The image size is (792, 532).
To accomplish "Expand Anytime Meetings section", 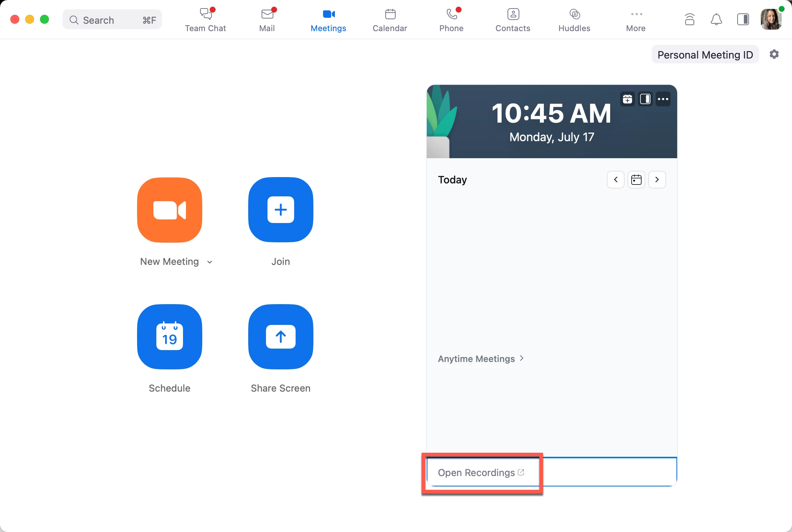I will [480, 359].
